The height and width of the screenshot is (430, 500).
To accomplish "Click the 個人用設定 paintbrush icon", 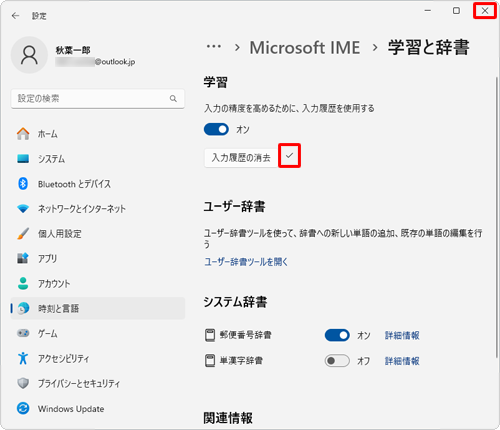I will pyautogui.click(x=23, y=233).
